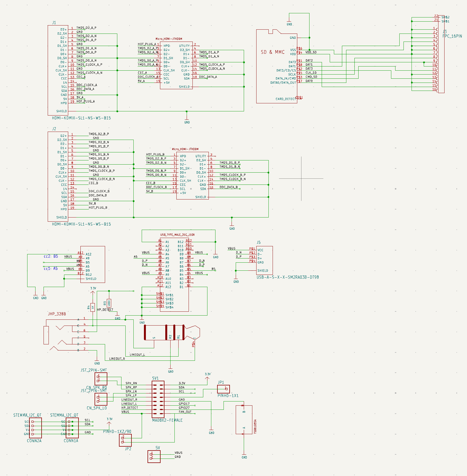Click the USB_TYPE_MALE_31C_J10A component label
Image resolution: width=467 pixels, height=476 pixels.
pyautogui.click(x=177, y=235)
